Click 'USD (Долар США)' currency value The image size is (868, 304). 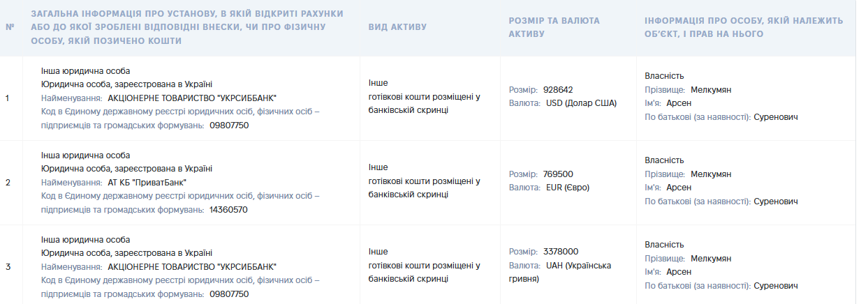[581, 103]
